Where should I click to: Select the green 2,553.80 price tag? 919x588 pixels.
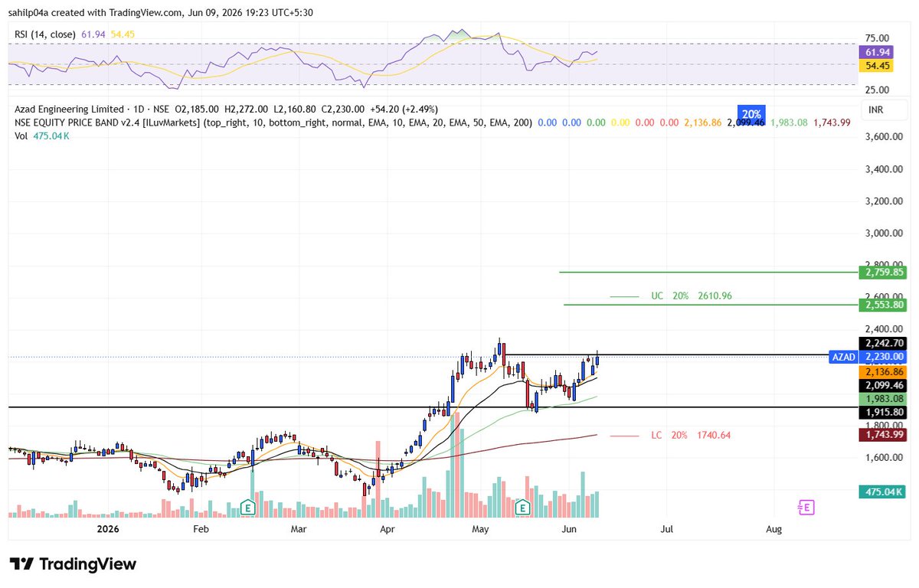click(883, 305)
